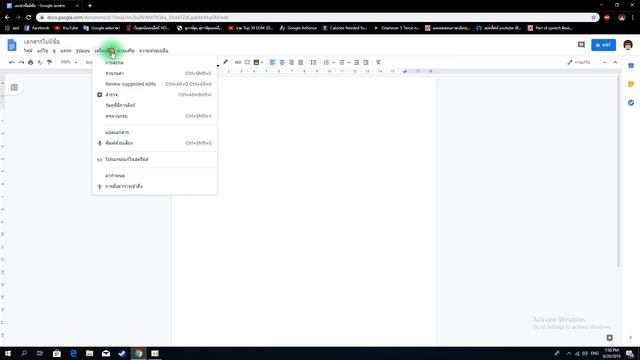640x360 pixels.
Task: Click the redo arrow in toolbar
Action: [21, 62]
